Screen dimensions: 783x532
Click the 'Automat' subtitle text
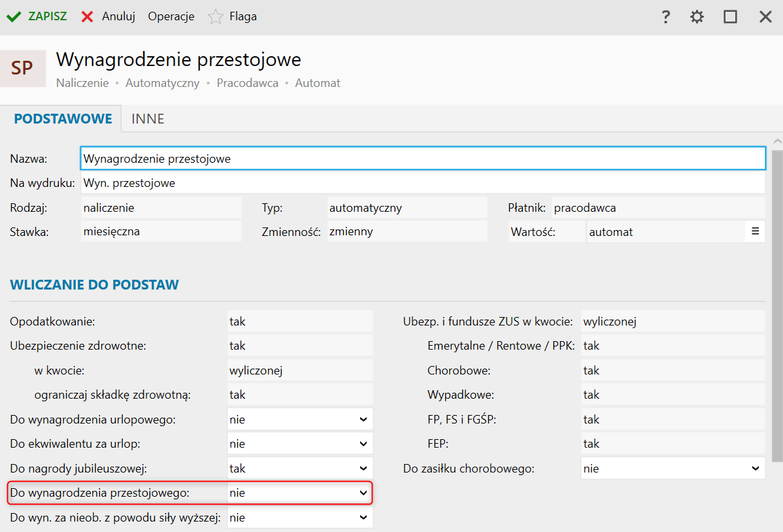click(318, 83)
